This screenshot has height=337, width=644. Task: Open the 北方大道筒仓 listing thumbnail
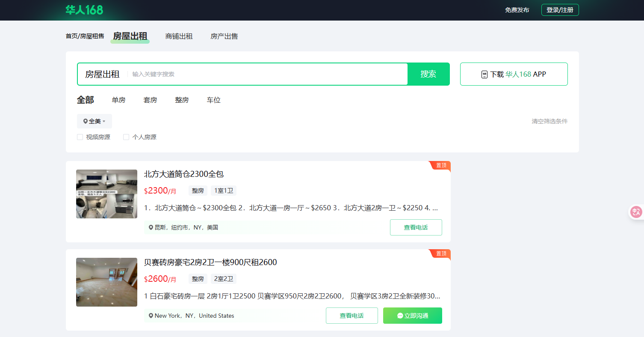[106, 194]
